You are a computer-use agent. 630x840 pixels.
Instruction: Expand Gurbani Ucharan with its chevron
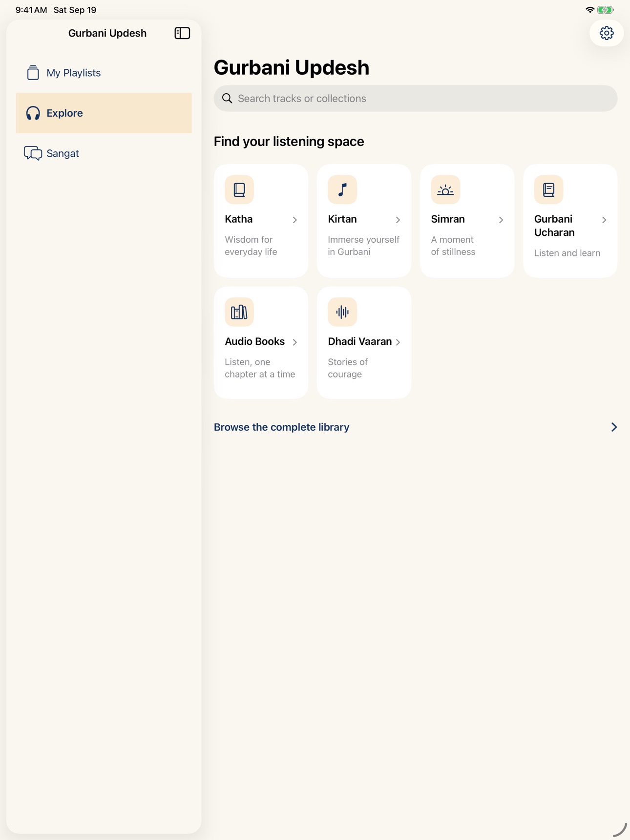click(x=604, y=220)
